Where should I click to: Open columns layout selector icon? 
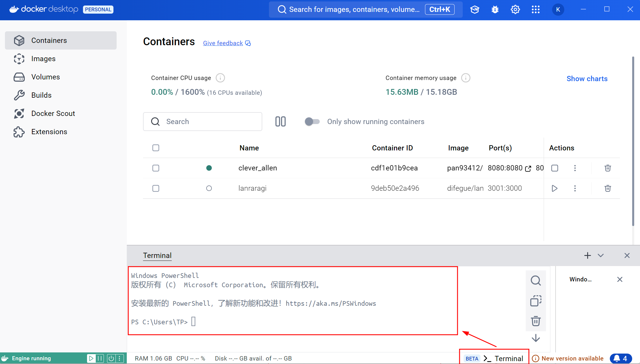point(280,121)
